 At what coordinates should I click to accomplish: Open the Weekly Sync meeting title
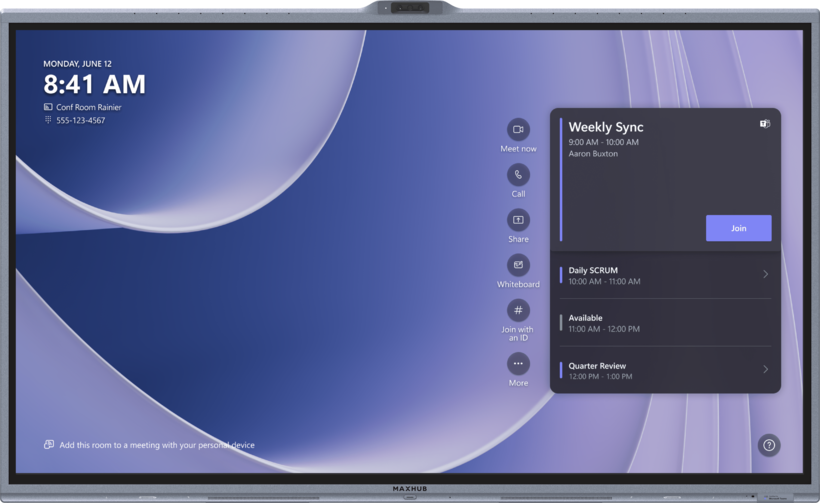606,127
